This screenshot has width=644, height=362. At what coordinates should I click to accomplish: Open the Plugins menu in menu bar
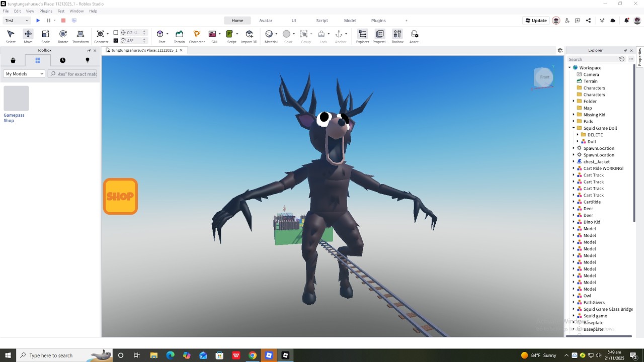[46, 11]
